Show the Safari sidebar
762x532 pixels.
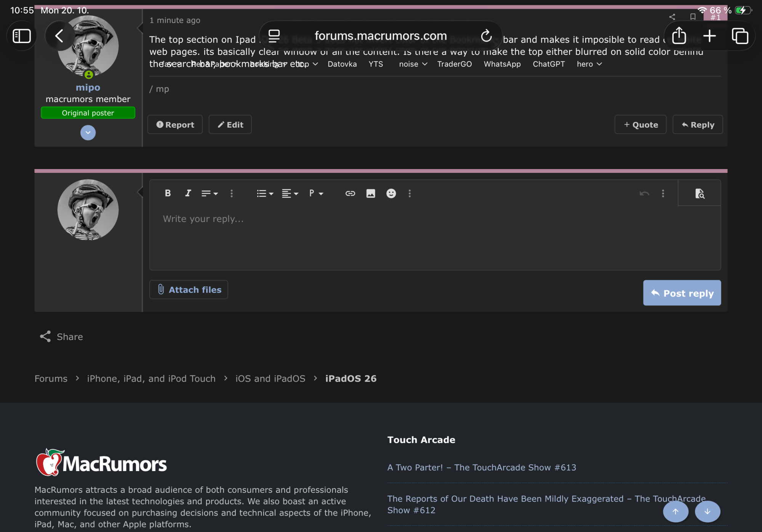coord(22,36)
